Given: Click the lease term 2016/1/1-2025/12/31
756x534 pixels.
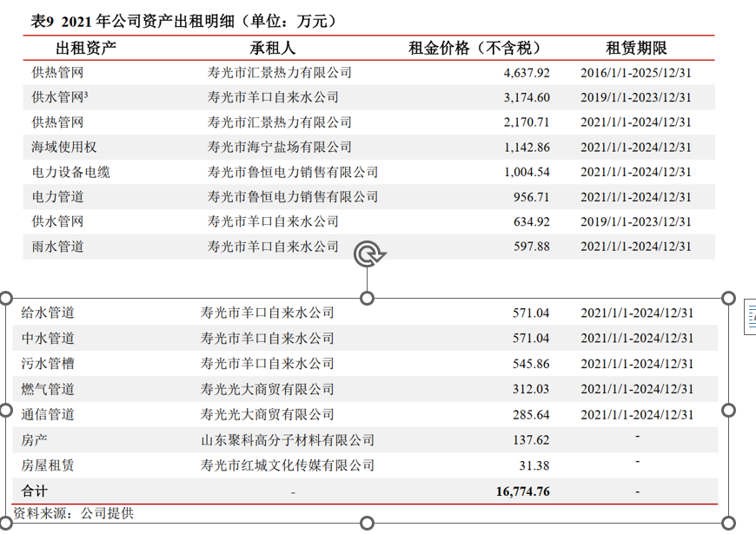Looking at the screenshot, I should coord(635,73).
